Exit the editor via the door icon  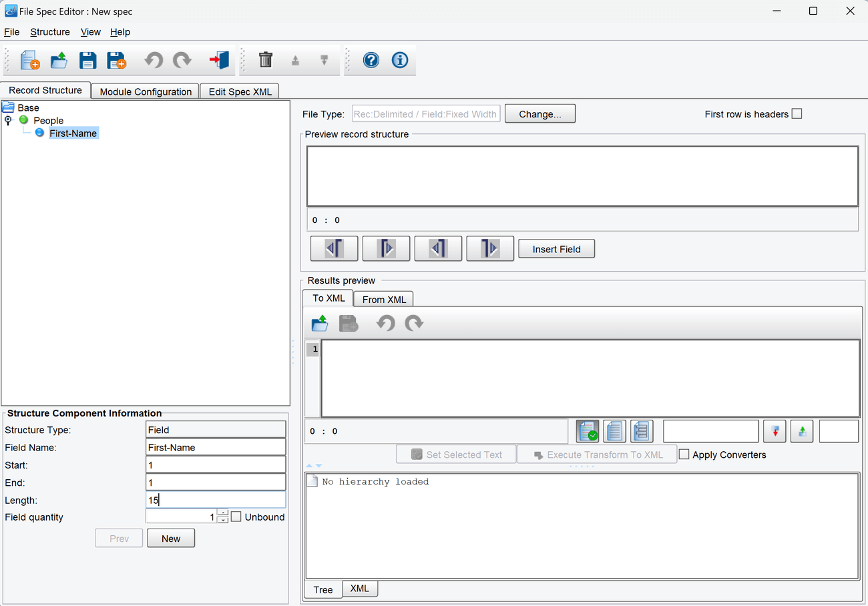pyautogui.click(x=219, y=60)
